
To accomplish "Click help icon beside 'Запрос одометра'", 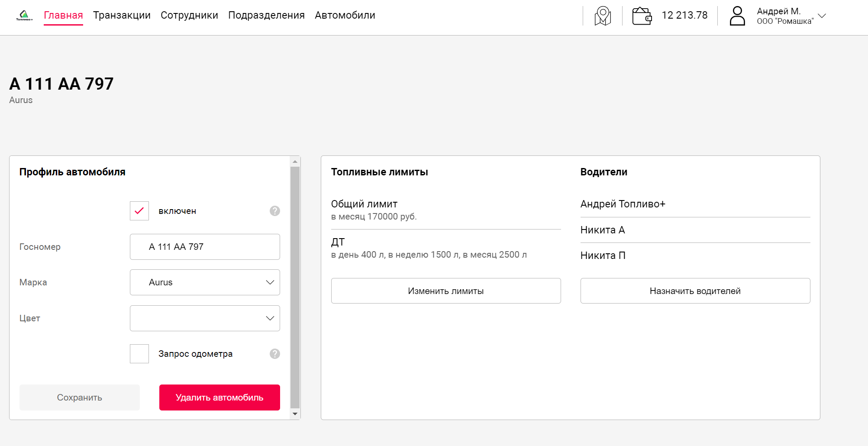I will pos(275,354).
